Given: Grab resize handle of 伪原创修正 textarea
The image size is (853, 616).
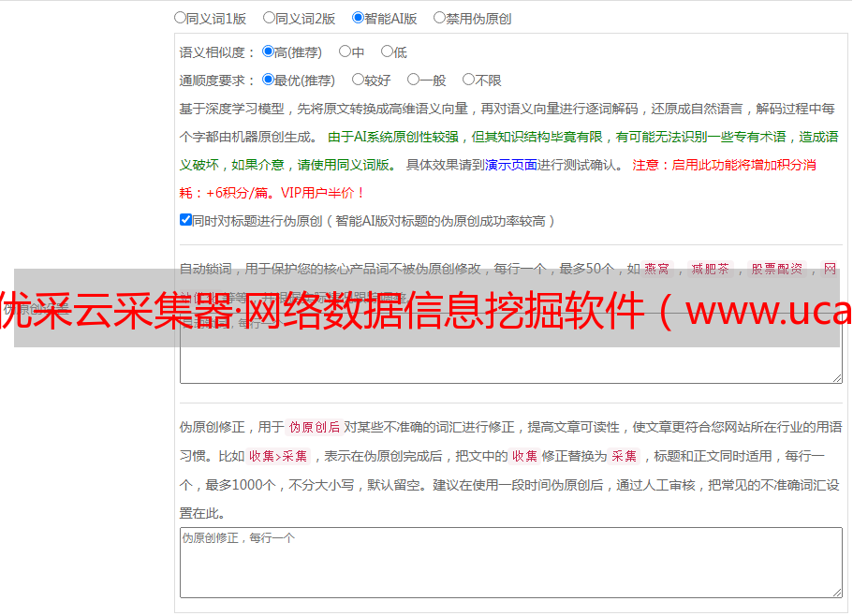Looking at the screenshot, I should 837,593.
